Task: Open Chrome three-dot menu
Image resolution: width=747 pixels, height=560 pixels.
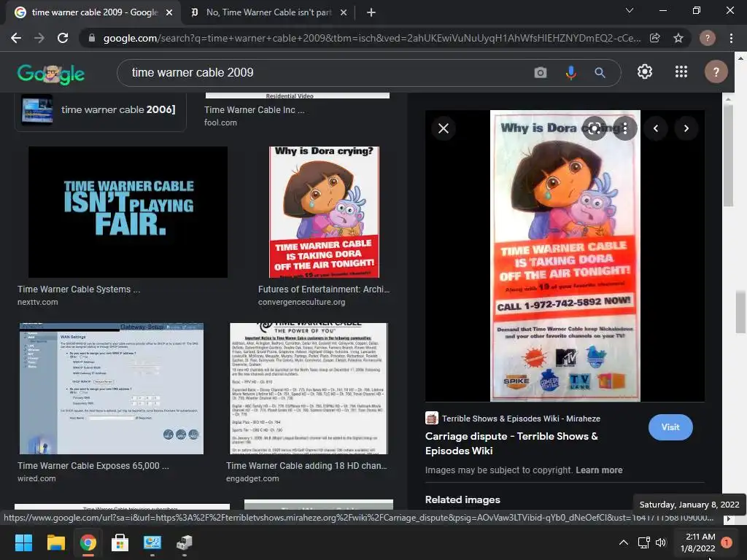Action: (x=731, y=38)
